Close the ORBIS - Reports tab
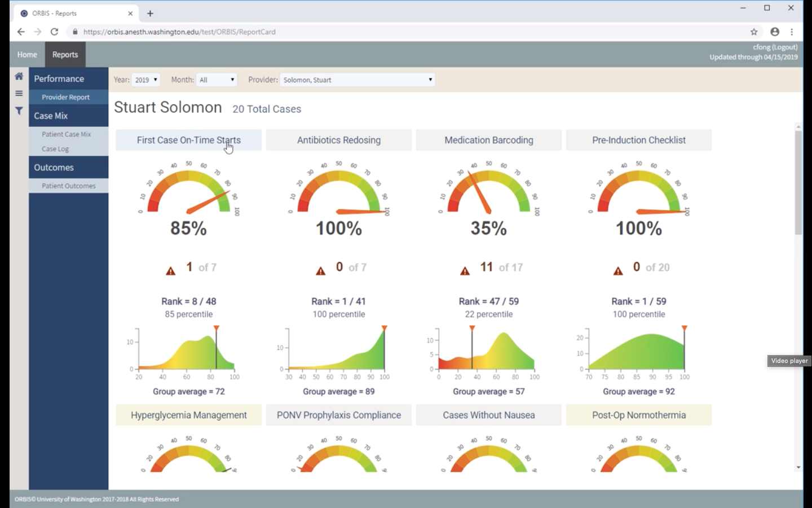The width and height of the screenshot is (812, 508). point(130,13)
